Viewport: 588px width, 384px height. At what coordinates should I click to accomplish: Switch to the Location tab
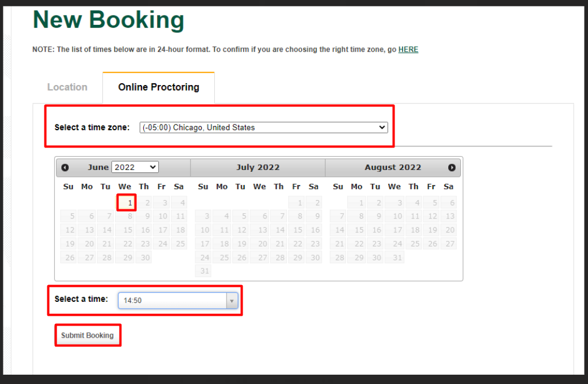[67, 87]
